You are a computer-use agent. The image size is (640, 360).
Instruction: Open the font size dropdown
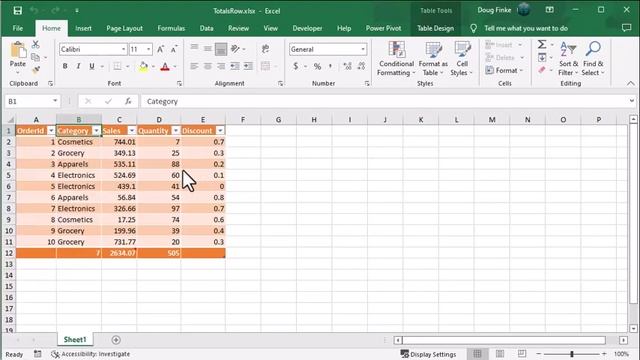pyautogui.click(x=149, y=49)
